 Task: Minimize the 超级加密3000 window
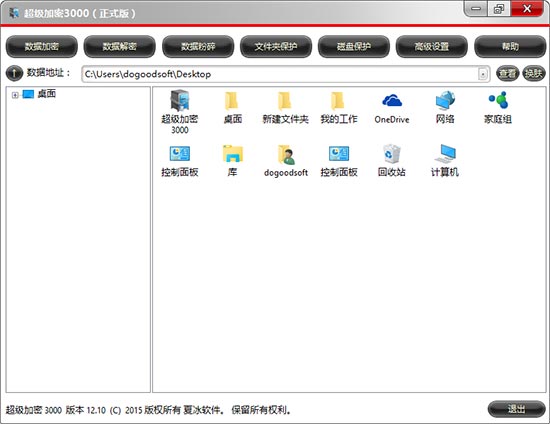tap(476, 8)
